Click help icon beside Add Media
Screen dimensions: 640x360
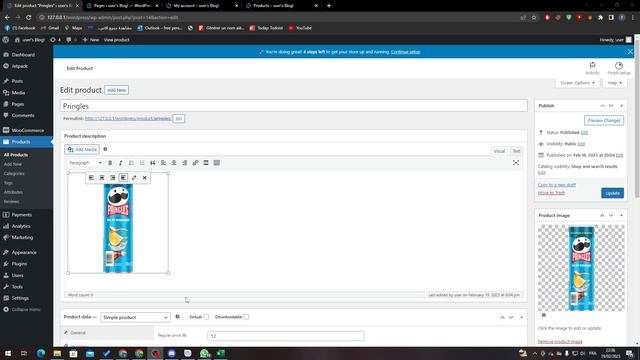105,149
